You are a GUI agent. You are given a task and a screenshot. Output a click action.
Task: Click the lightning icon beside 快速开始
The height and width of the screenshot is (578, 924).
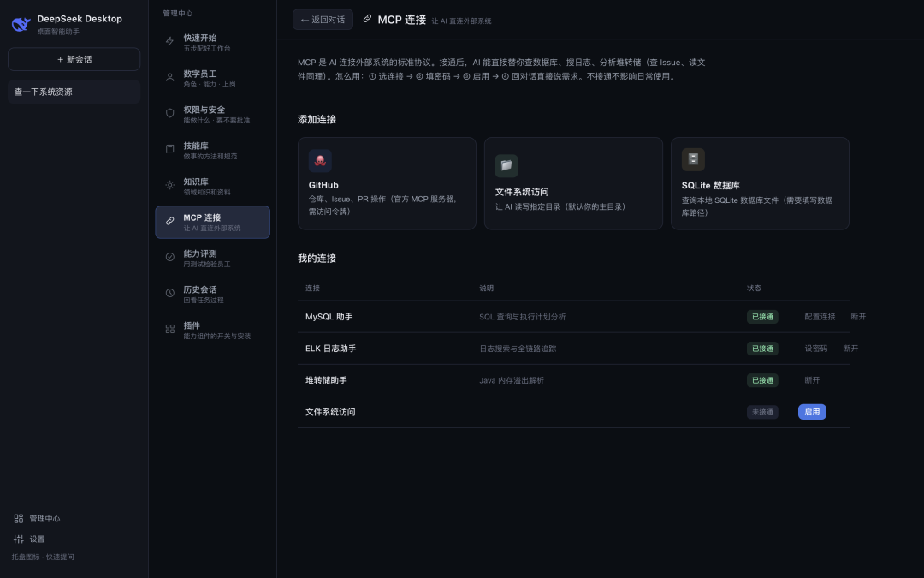pyautogui.click(x=169, y=41)
